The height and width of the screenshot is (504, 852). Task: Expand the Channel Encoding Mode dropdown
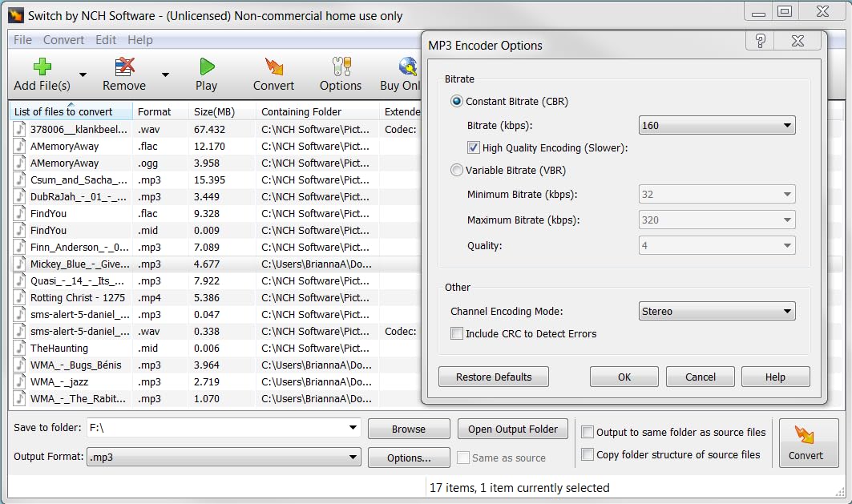(x=717, y=312)
